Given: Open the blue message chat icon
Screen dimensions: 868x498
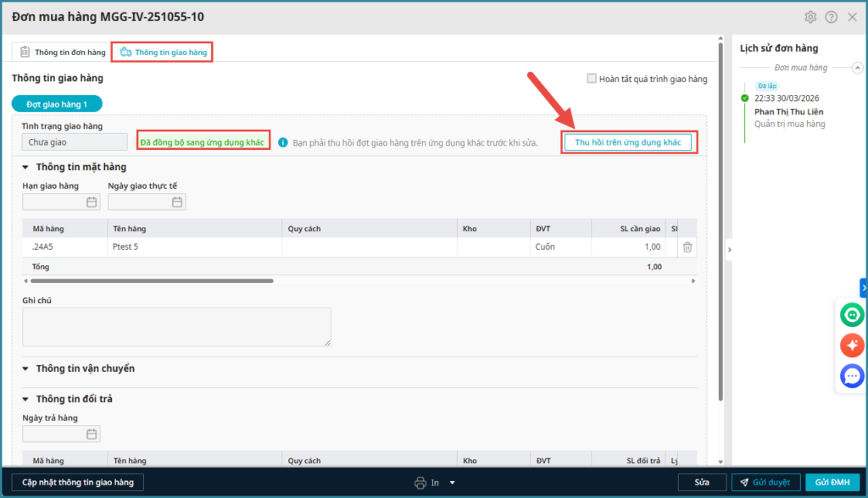Looking at the screenshot, I should point(852,376).
